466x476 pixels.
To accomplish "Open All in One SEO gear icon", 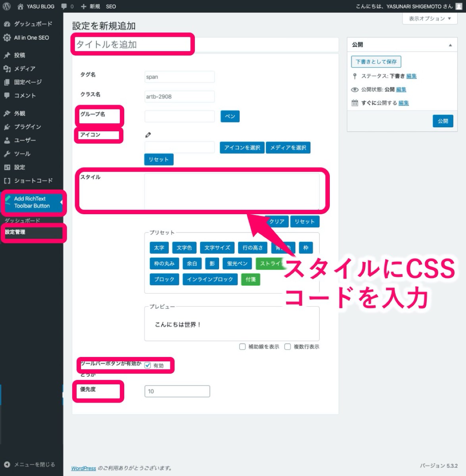I will pyautogui.click(x=7, y=38).
